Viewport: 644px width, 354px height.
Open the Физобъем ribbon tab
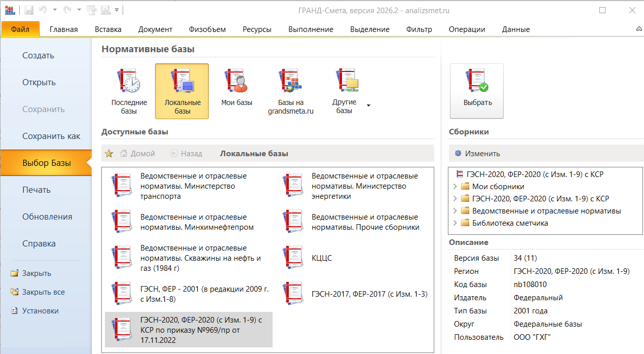207,29
